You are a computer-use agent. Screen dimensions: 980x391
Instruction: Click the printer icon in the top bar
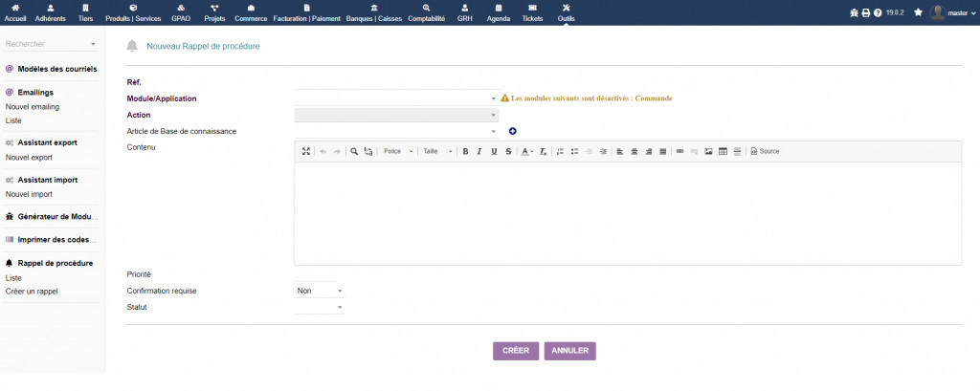pyautogui.click(x=865, y=12)
